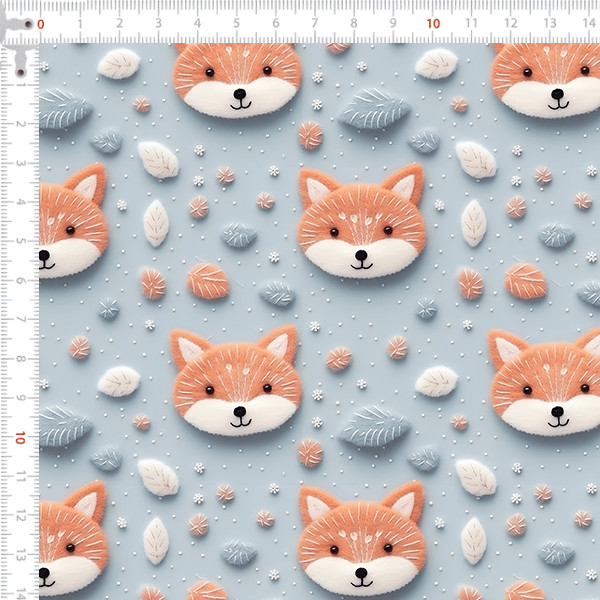Click number 12 on the left ruler
This screenshot has height=600, width=600.
(x=20, y=517)
